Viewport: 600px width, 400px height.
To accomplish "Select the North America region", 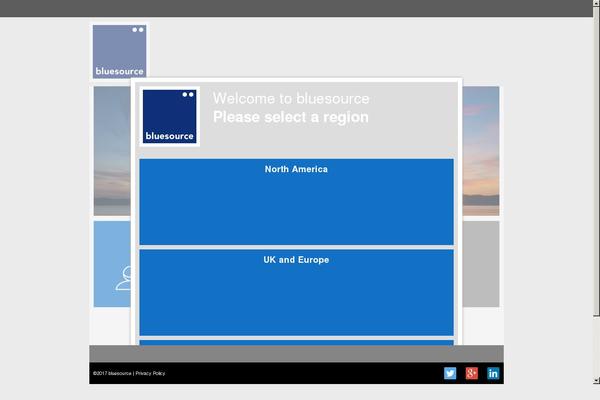I will (297, 202).
